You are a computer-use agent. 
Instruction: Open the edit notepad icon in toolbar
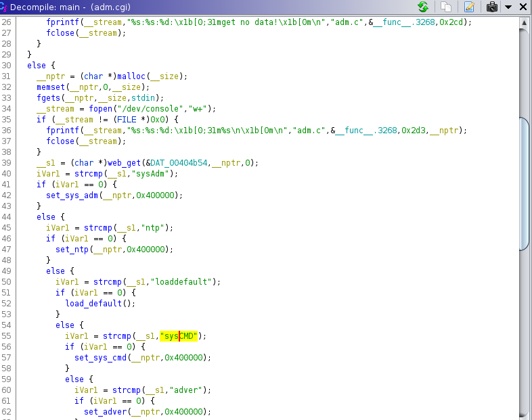[x=469, y=7]
